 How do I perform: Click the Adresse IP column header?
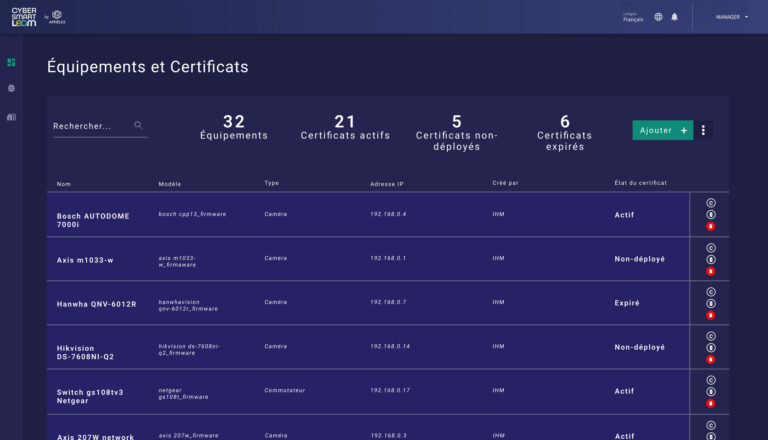click(386, 184)
